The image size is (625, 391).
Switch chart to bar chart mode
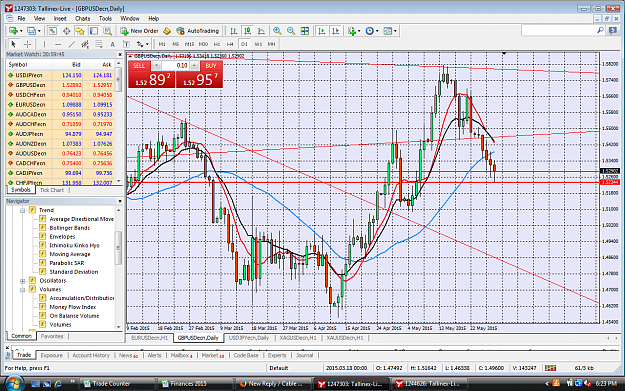click(234, 31)
